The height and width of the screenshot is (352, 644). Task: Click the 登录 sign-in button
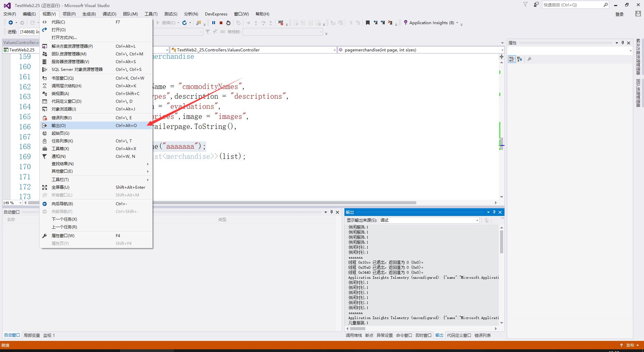620,14
